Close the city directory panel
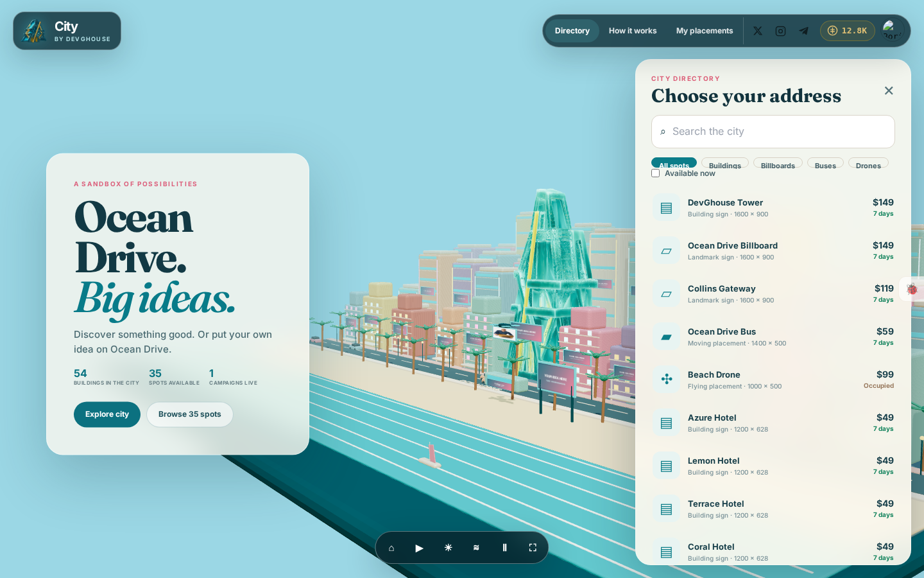 [889, 91]
